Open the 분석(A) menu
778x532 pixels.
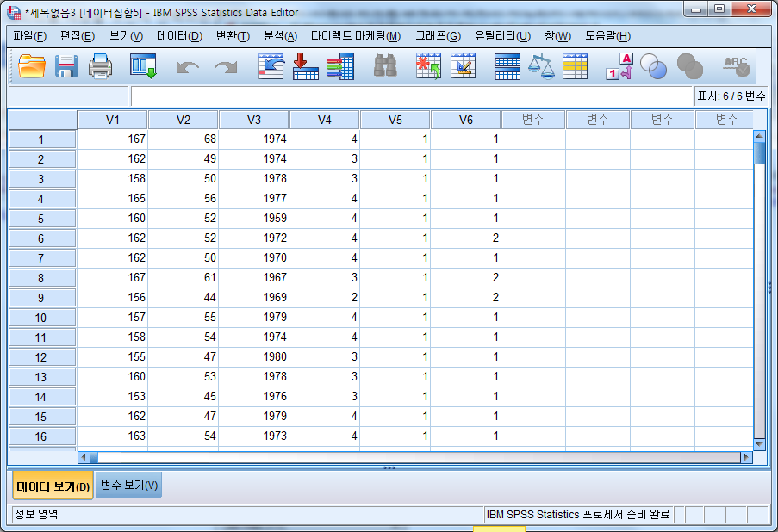click(x=280, y=35)
